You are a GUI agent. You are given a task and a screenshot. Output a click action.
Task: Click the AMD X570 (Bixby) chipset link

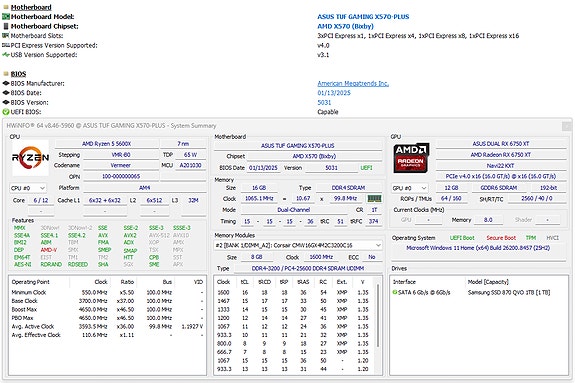tap(345, 26)
